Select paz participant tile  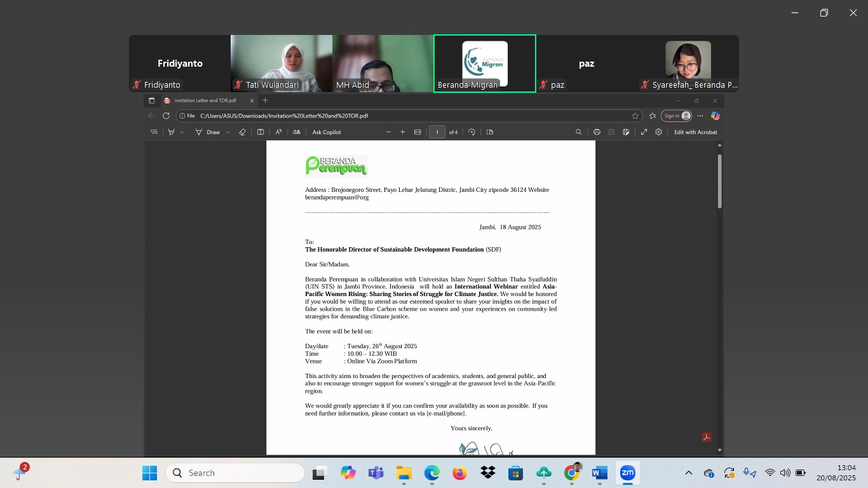(x=587, y=64)
